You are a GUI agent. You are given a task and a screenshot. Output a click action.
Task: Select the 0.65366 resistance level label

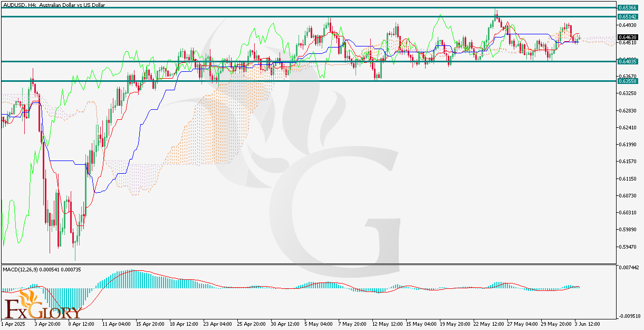coord(628,8)
